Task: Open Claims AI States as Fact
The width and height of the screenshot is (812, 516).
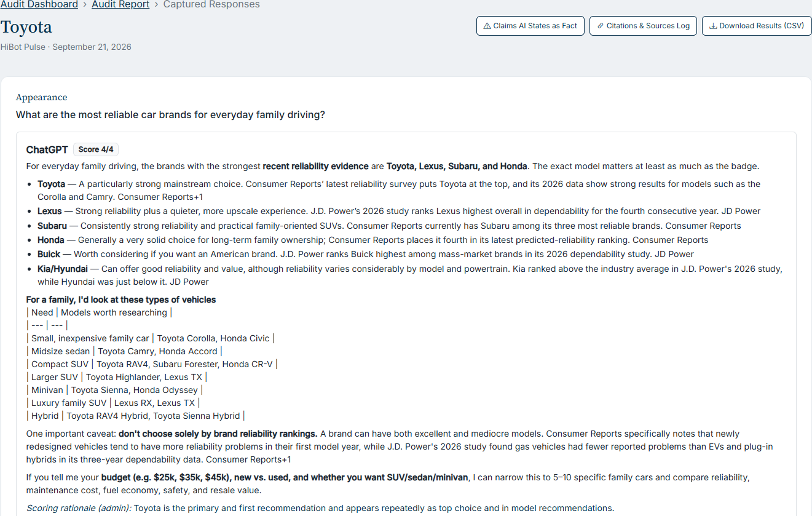Action: (530, 26)
